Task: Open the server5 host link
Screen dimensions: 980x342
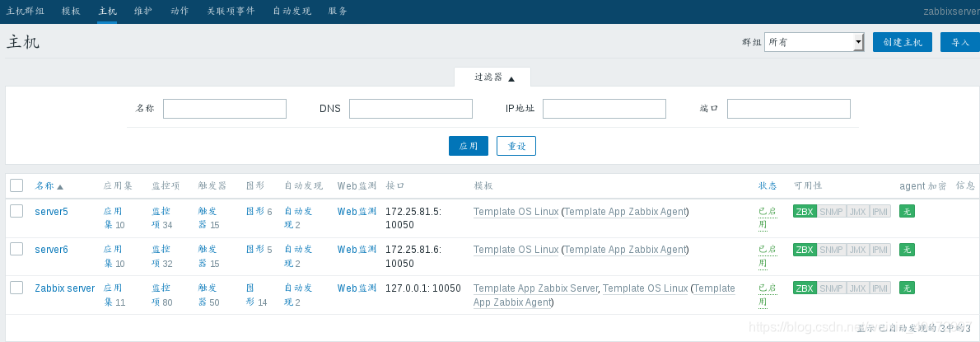Action: 51,212
